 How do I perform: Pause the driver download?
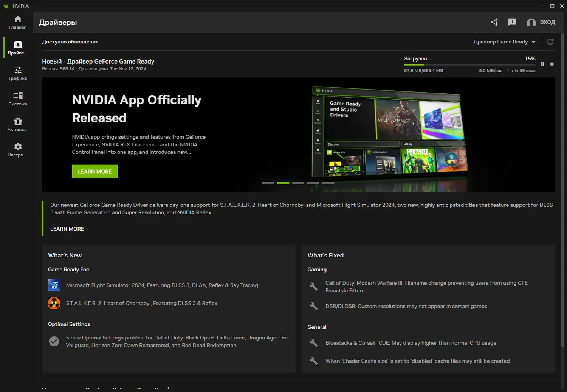pos(542,64)
